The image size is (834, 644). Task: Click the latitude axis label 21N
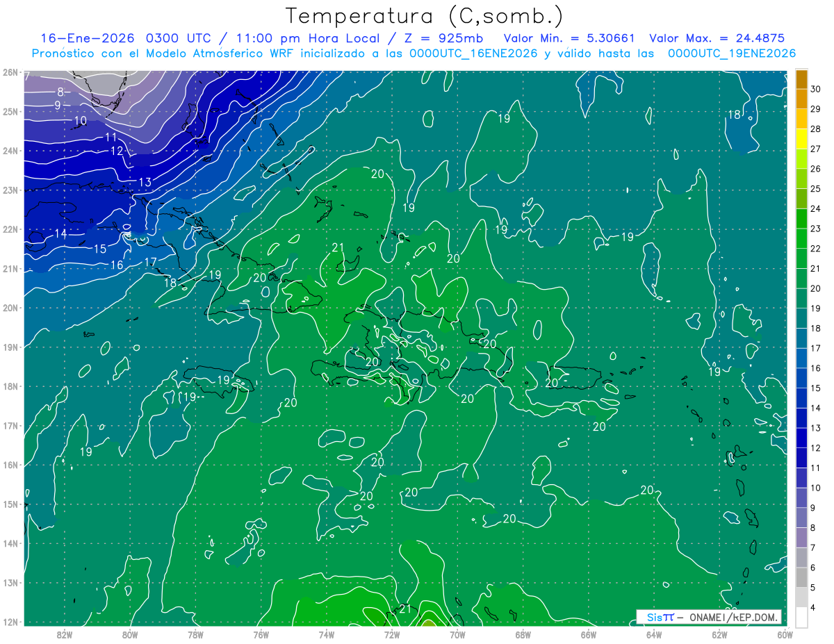click(10, 268)
